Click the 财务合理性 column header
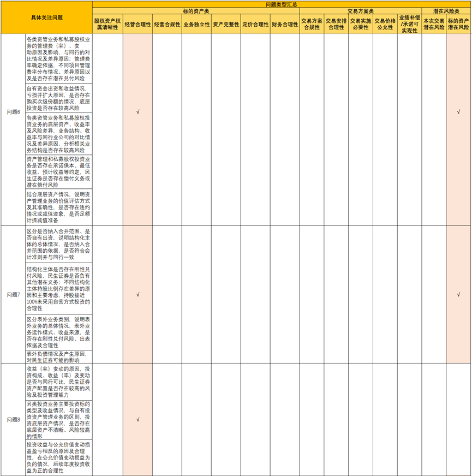The width and height of the screenshot is (472, 476). [285, 24]
